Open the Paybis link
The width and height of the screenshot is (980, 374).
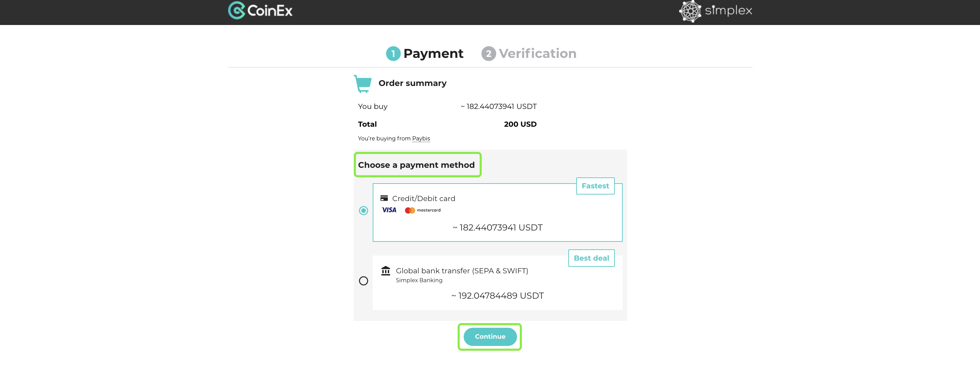pos(421,138)
